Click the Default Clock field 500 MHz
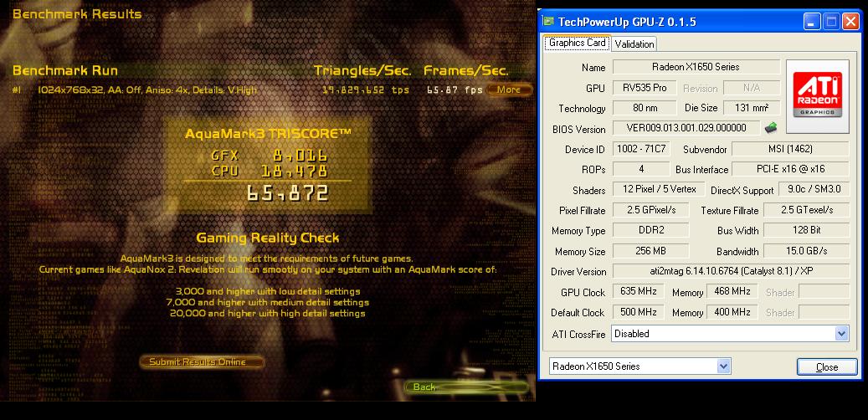The width and height of the screenshot is (868, 420). pos(639,312)
